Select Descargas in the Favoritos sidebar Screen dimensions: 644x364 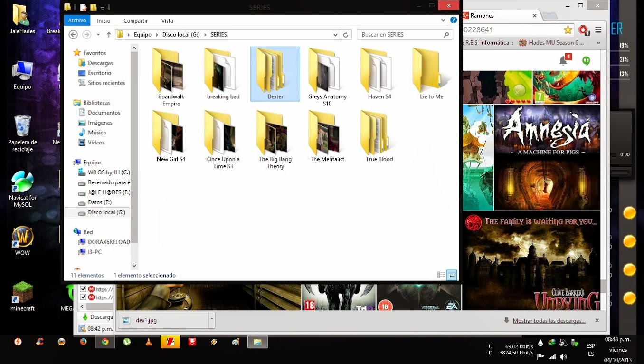click(100, 63)
